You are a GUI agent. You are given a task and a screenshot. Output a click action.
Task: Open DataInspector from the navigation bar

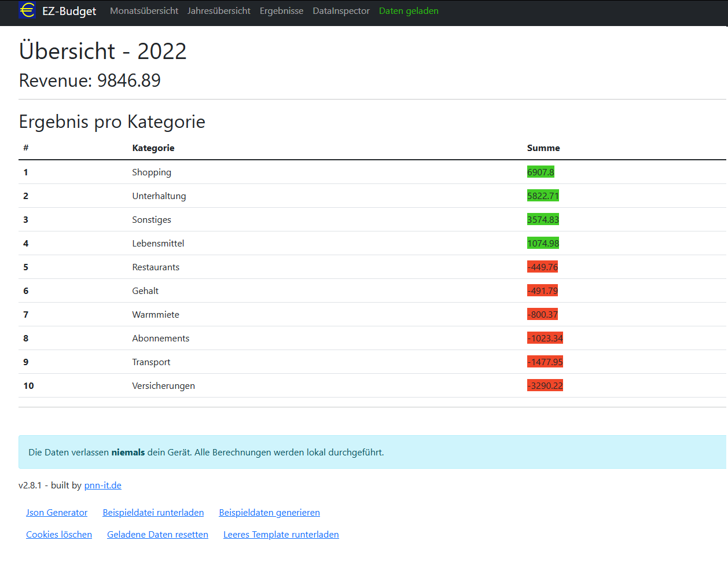341,11
